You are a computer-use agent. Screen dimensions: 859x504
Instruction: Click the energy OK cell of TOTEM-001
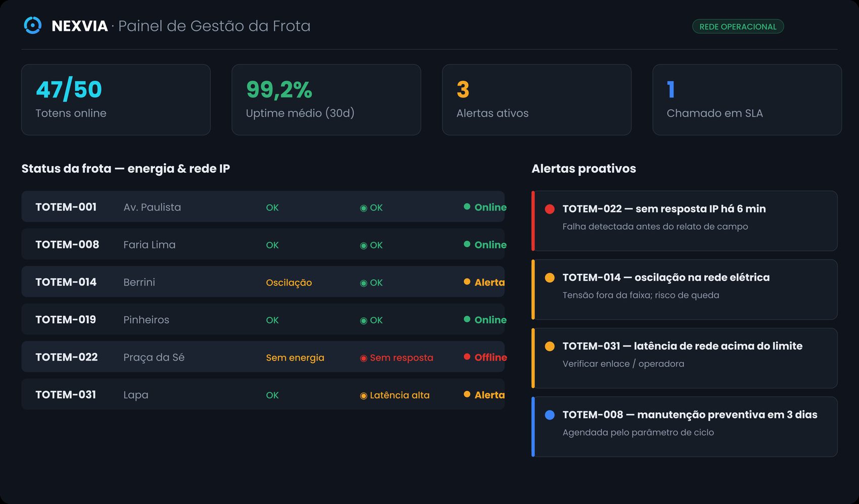[x=272, y=208]
